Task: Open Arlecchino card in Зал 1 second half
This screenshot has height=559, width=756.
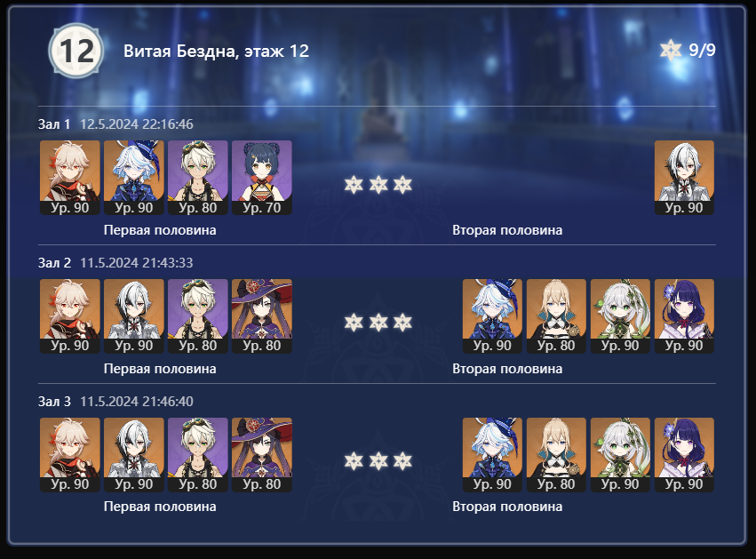Action: click(684, 178)
